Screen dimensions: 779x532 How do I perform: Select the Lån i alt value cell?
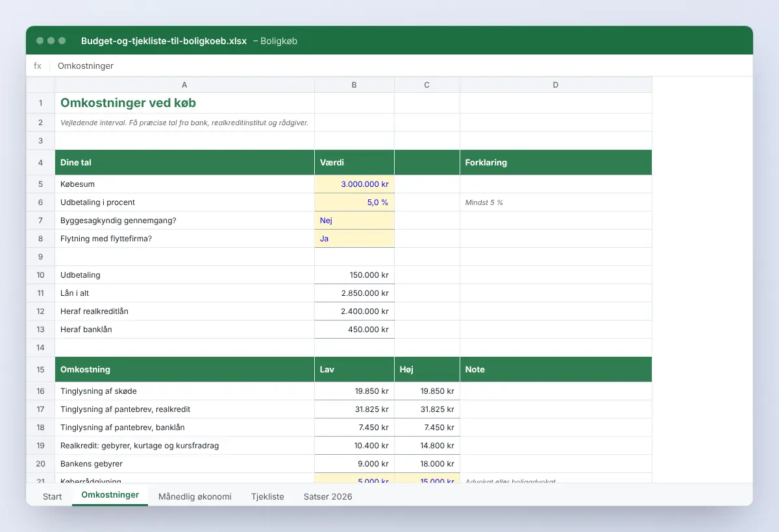pos(354,293)
